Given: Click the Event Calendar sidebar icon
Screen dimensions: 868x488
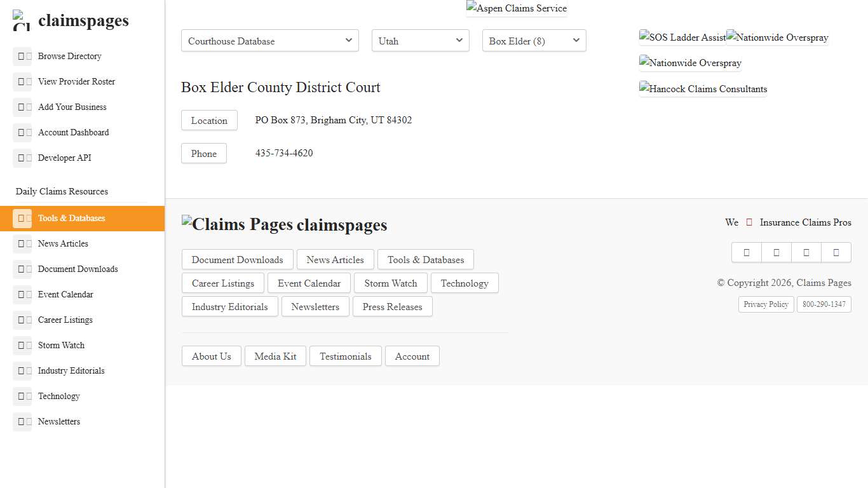Looking at the screenshot, I should tap(23, 294).
